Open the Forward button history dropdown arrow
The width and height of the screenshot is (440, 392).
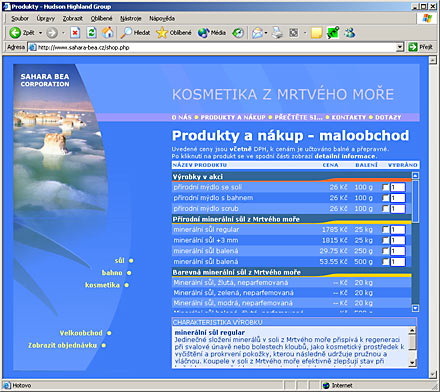tap(63, 33)
